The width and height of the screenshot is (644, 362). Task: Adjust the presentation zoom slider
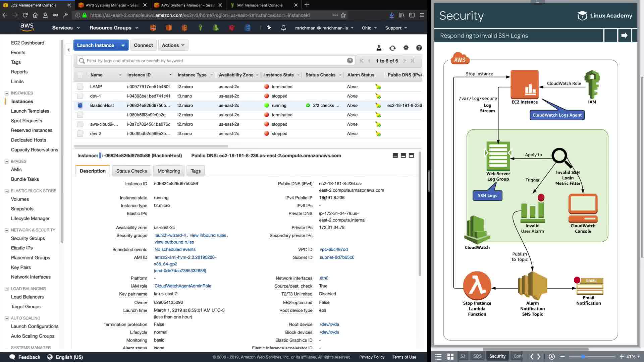pos(583,357)
